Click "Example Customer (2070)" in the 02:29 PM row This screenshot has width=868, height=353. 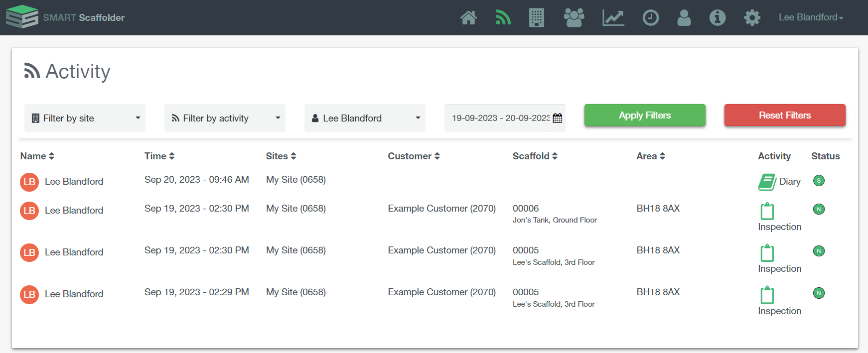(442, 292)
